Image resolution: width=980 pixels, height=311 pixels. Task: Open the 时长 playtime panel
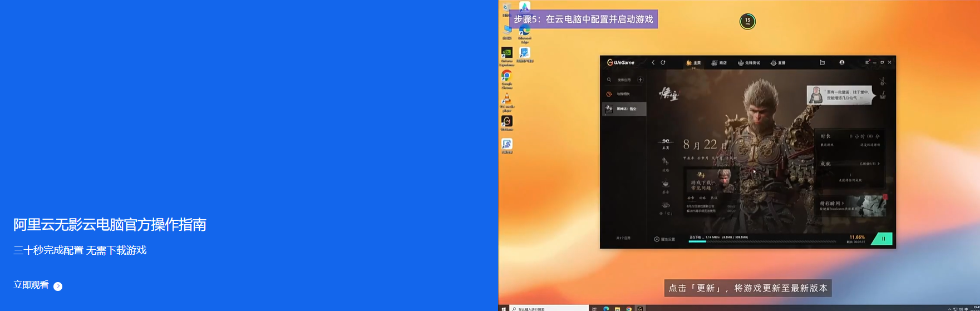(850, 140)
